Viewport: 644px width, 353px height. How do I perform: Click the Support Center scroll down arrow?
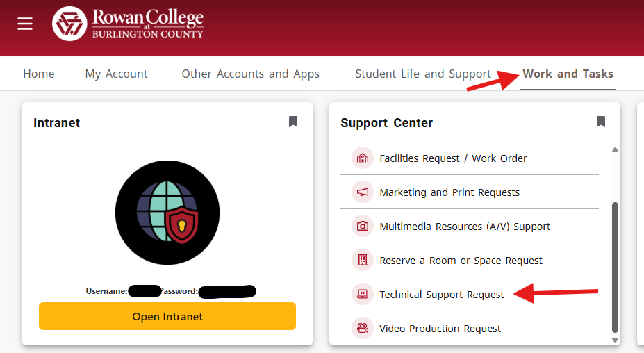tap(615, 340)
